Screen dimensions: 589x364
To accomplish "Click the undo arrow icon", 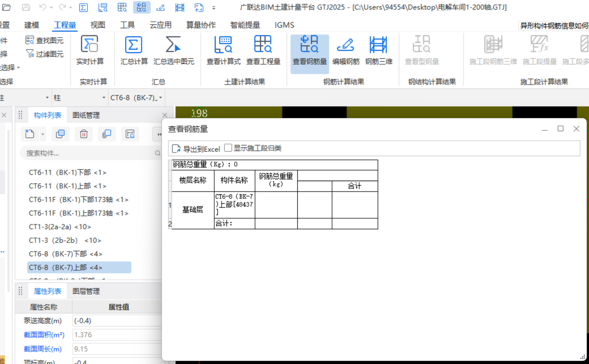I will tap(43, 7).
